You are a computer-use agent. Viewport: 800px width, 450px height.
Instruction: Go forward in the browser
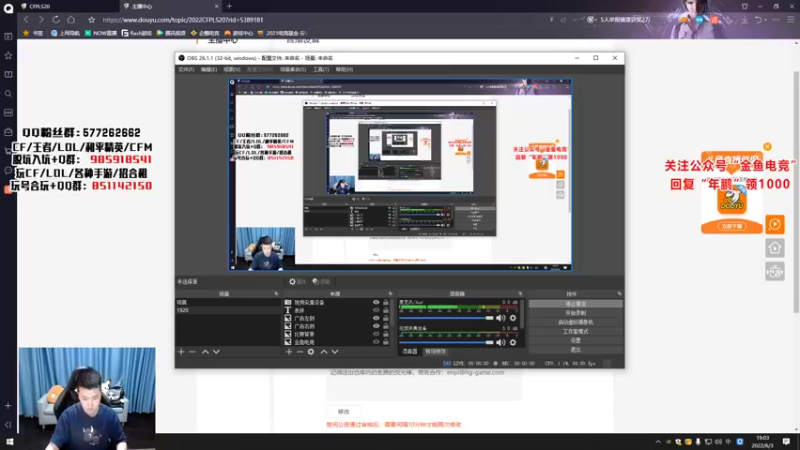pos(41,19)
